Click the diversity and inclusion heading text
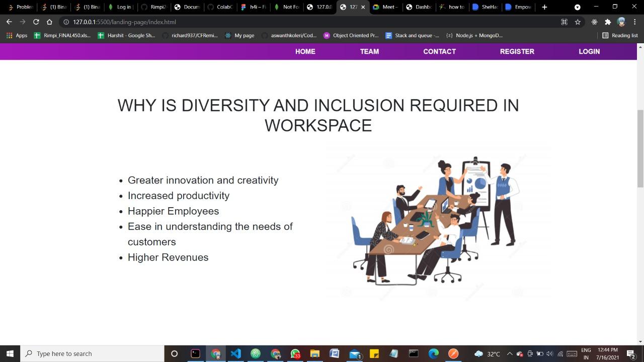The width and height of the screenshot is (644, 362). coord(318,115)
